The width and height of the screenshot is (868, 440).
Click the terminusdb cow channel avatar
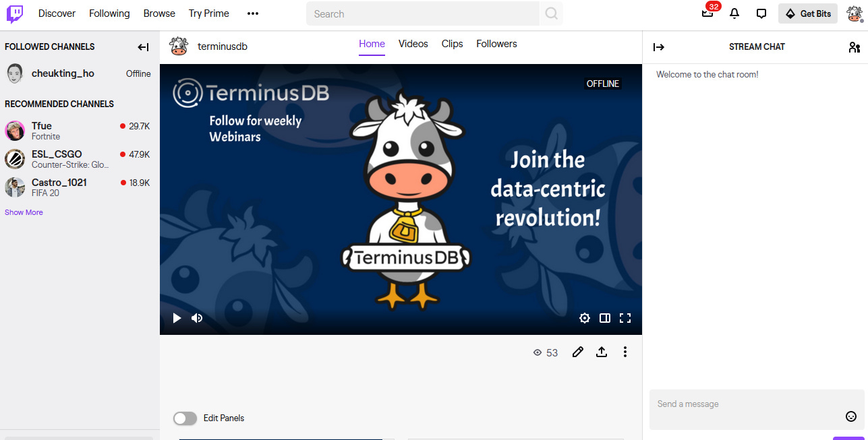(179, 46)
